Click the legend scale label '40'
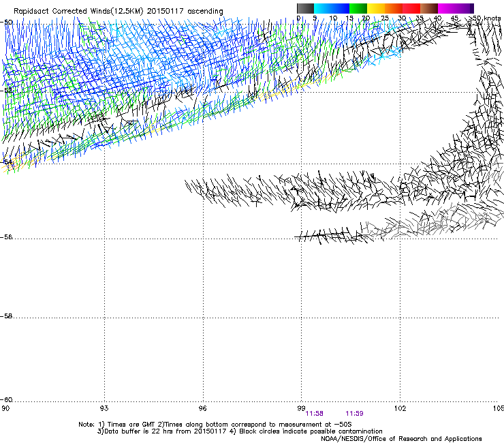The image size is (504, 443). click(437, 18)
